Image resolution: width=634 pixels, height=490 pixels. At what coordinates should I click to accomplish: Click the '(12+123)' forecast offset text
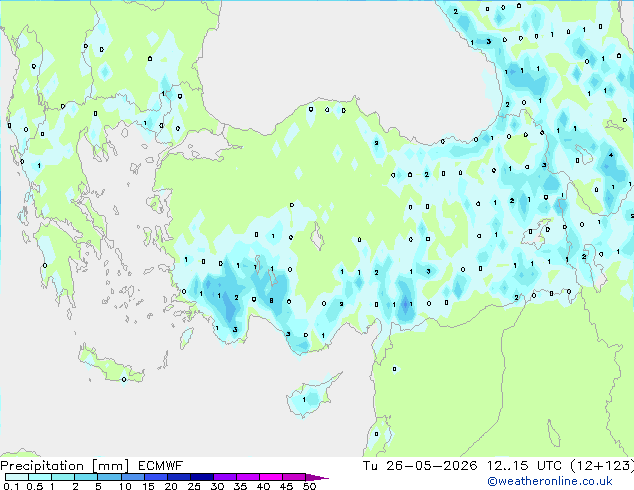point(602,466)
